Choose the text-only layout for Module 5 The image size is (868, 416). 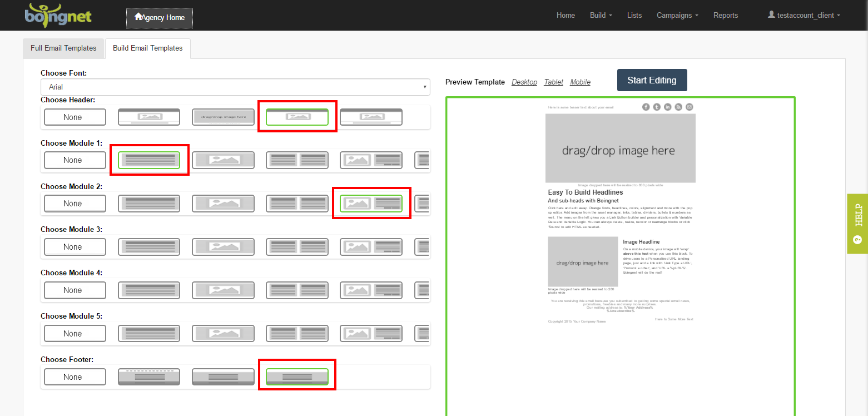(x=149, y=334)
